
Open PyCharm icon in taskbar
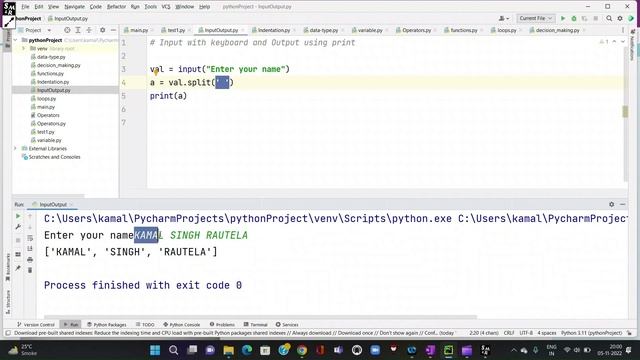449,350
